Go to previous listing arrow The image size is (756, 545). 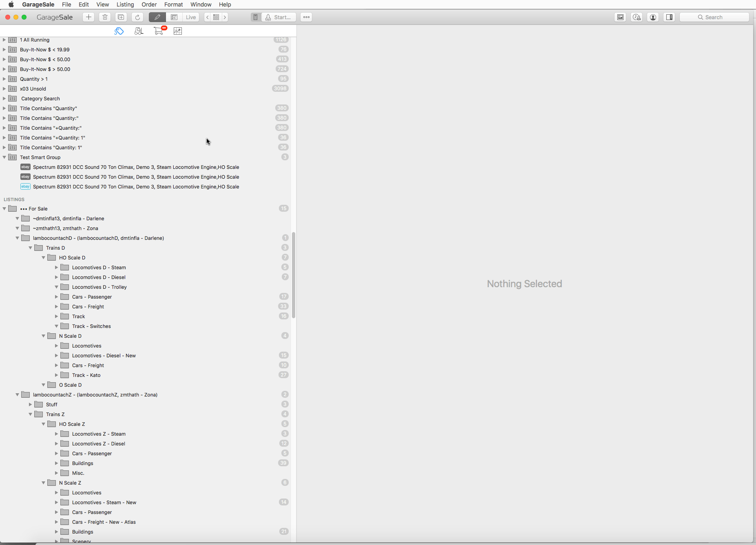(208, 17)
